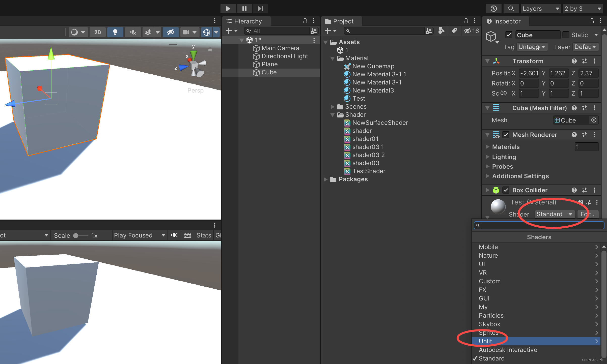Choose Mobile in Shaders list

click(x=536, y=247)
